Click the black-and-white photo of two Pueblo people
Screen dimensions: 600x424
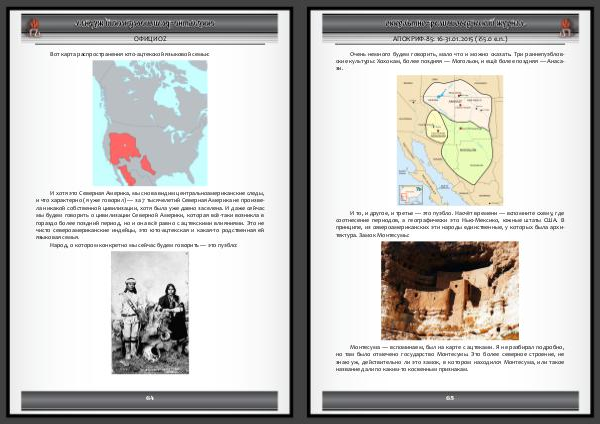point(150,312)
